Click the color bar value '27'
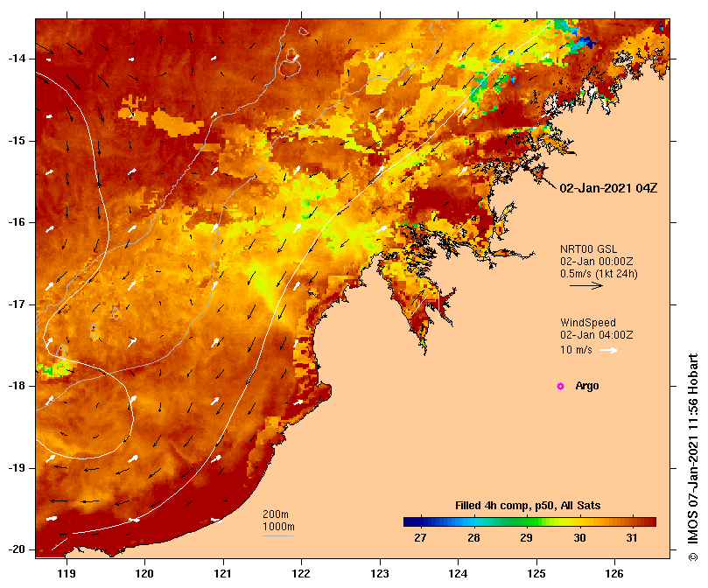The height and width of the screenshot is (588, 708). pos(420,538)
